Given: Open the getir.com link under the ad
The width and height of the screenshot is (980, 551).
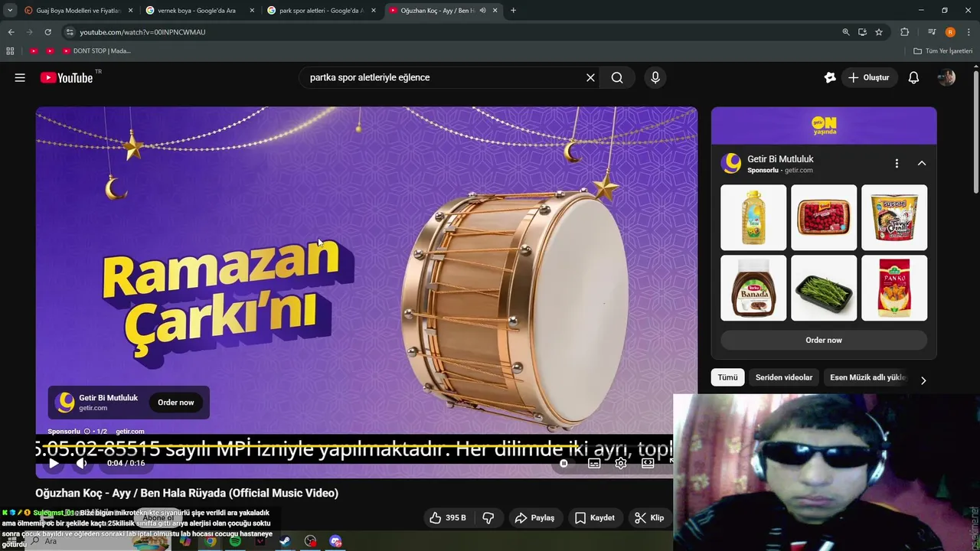Looking at the screenshot, I should click(x=129, y=432).
